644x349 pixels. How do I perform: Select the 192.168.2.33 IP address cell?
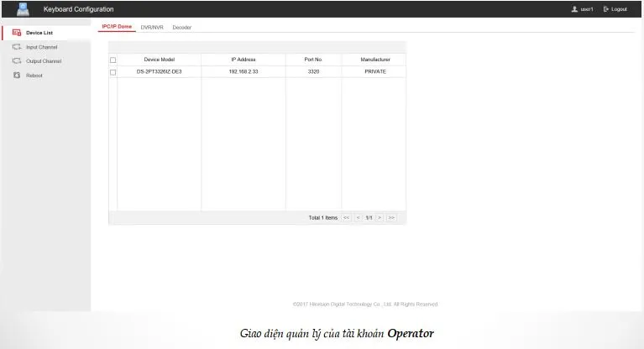pyautogui.click(x=243, y=72)
